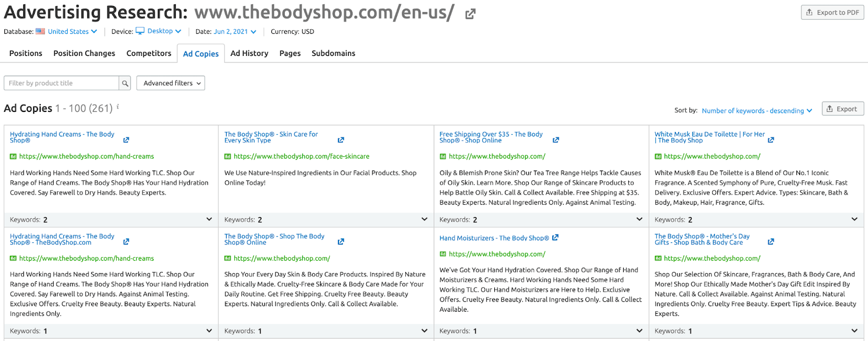This screenshot has height=341, width=868.
Task: Click the Export to PDF button
Action: pos(832,12)
